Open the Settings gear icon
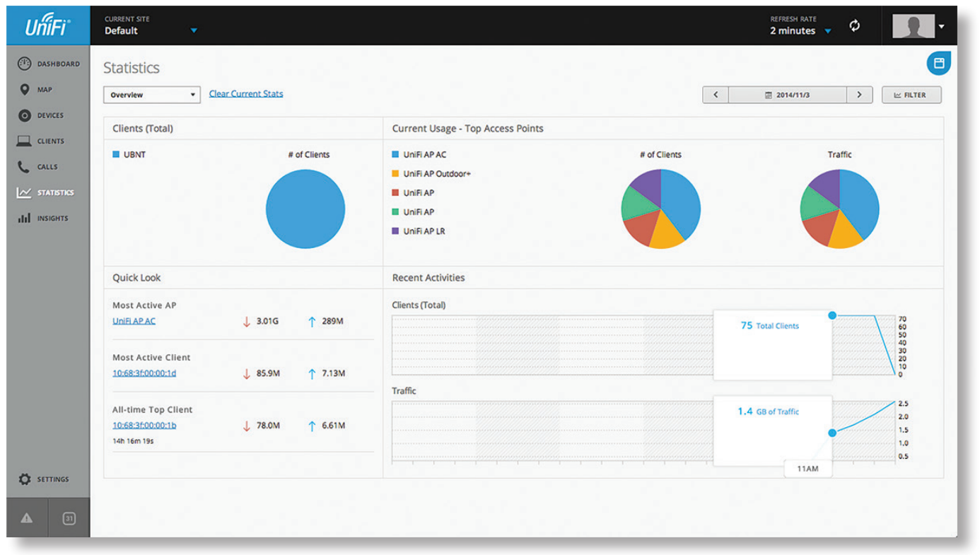This screenshot has height=555, width=980. (x=25, y=479)
